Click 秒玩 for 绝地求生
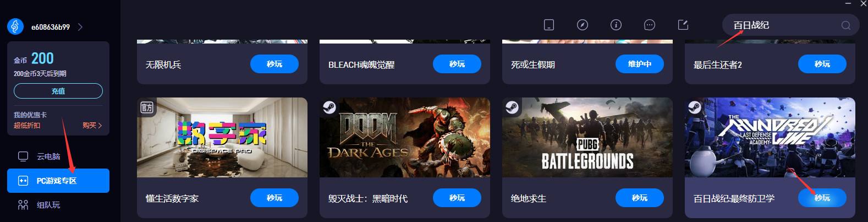 [x=640, y=198]
